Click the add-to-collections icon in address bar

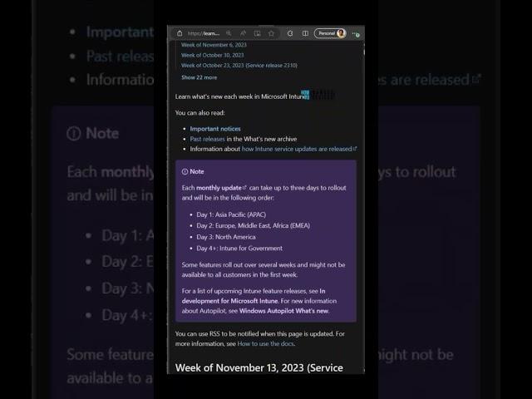257,33
